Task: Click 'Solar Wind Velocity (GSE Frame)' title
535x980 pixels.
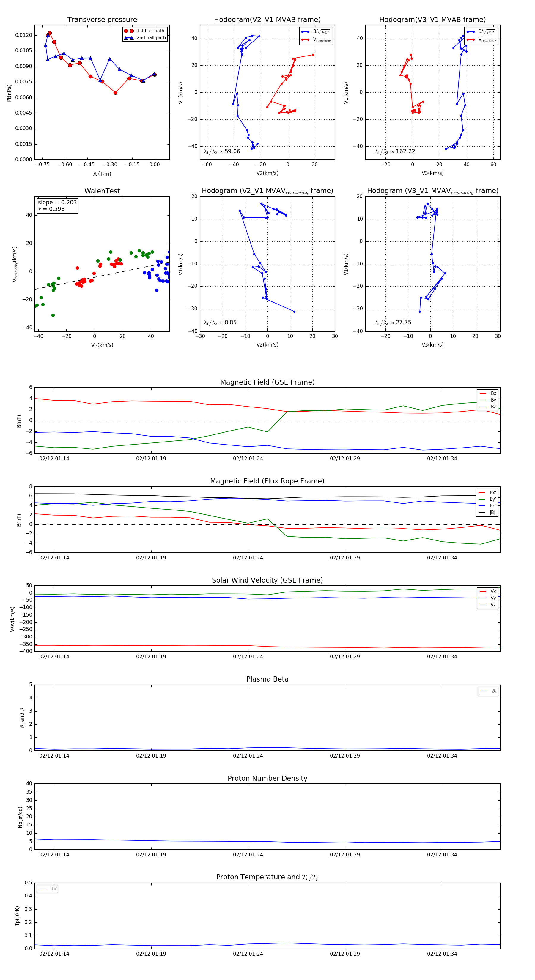Action: pos(267,580)
